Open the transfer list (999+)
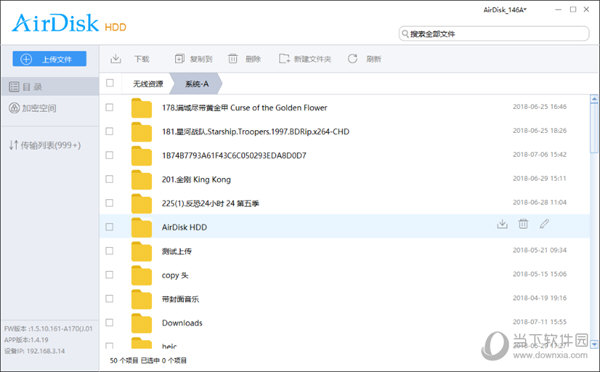 click(x=45, y=145)
